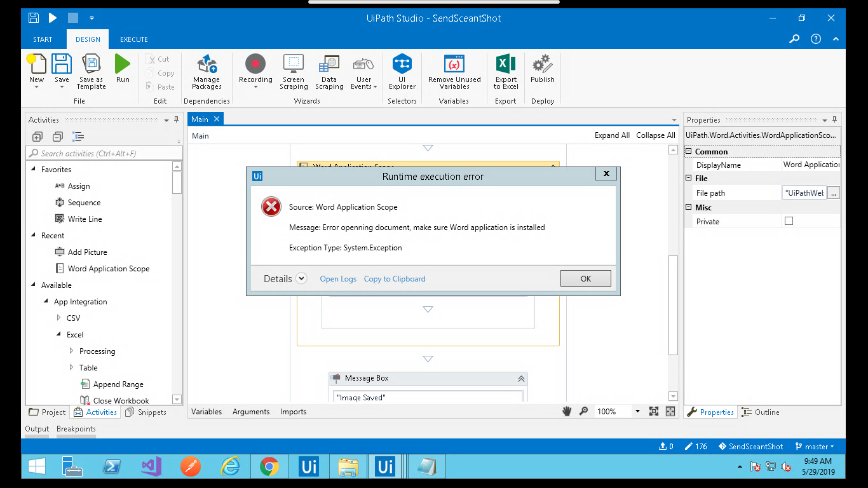Click the expand all icon in Activities panel
The width and height of the screenshot is (868, 488).
(37, 137)
